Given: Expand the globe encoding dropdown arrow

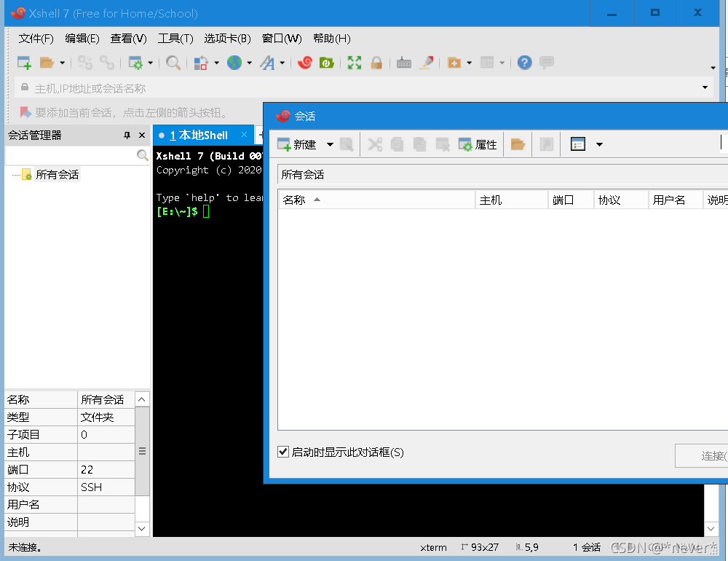Looking at the screenshot, I should pyautogui.click(x=249, y=63).
